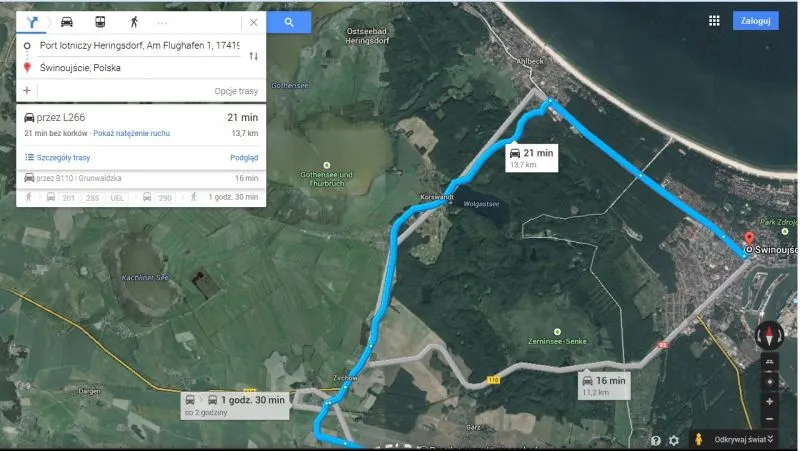Open the Pokaż natężenie ruchu link
This screenshot has width=800, height=451.
coord(132,133)
